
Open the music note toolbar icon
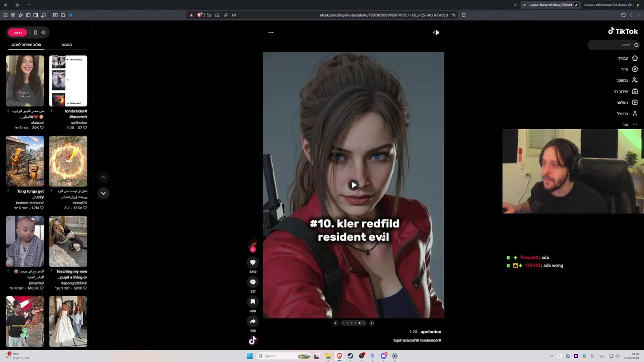click(x=43, y=15)
